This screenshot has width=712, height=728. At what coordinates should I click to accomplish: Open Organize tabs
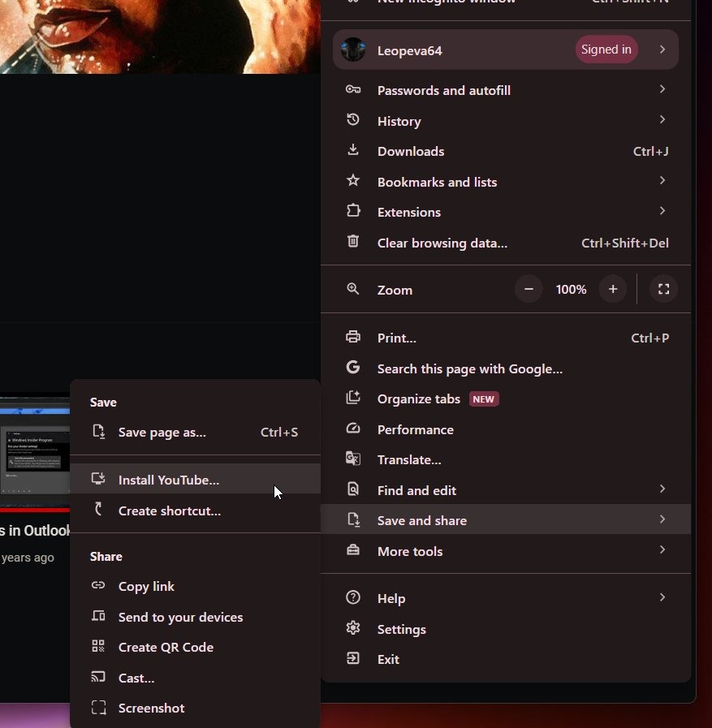click(506, 398)
